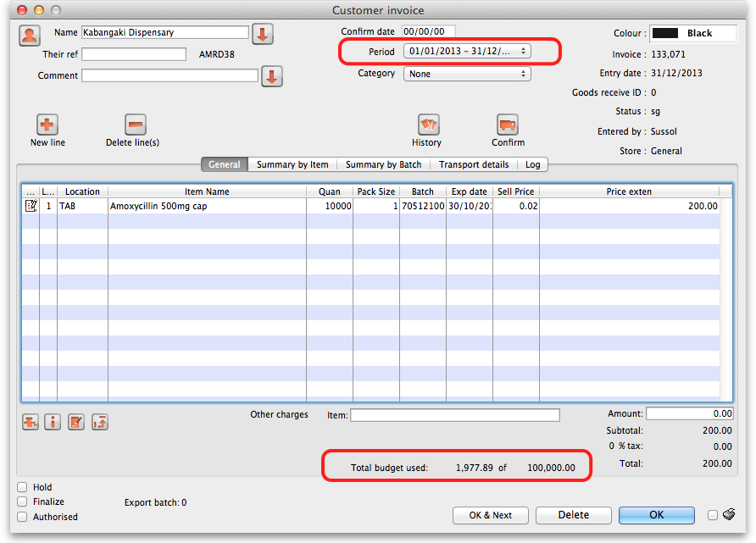The height and width of the screenshot is (543, 756).
Task: Click the info 'i' icon below the table
Action: click(x=53, y=422)
